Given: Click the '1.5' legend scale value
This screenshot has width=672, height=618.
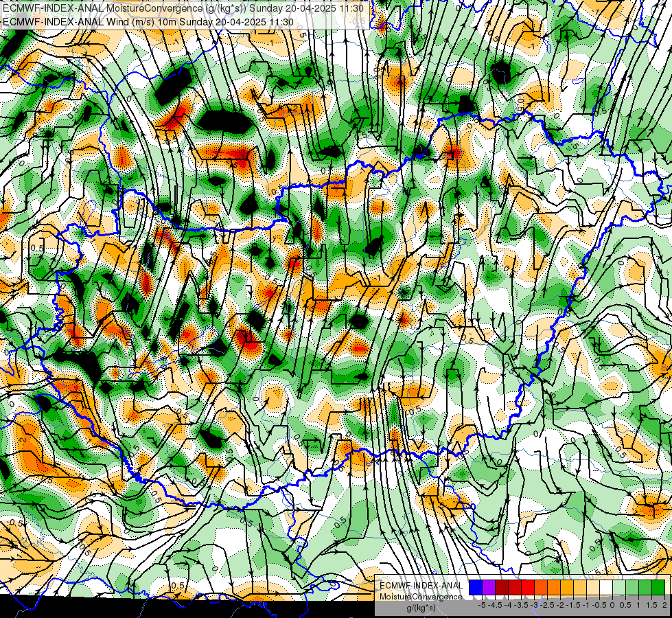Looking at the screenshot, I should 652,605.
